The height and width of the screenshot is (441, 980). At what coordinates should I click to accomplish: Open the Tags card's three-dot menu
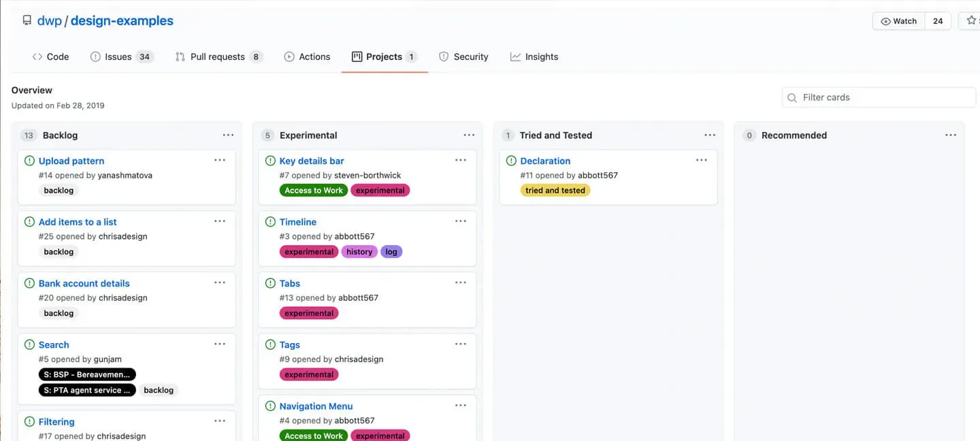(x=461, y=344)
